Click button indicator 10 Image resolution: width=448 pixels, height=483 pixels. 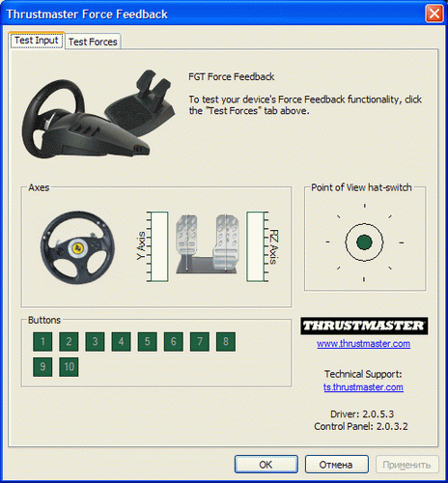click(69, 367)
